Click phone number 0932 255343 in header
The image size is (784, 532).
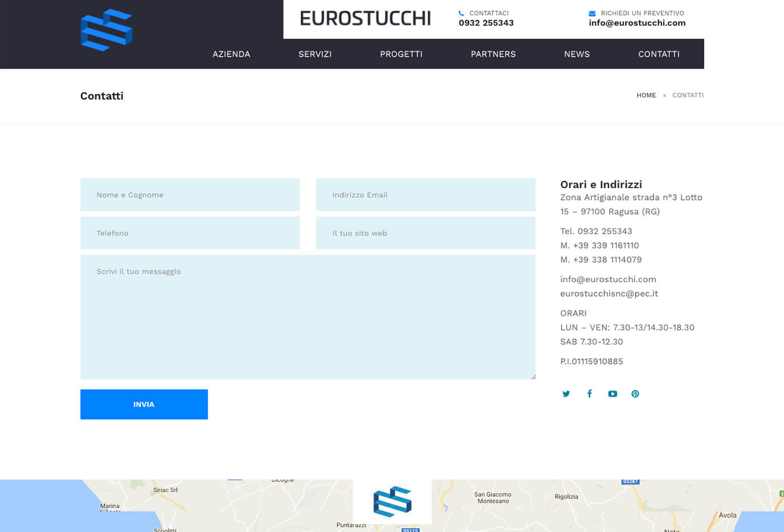pyautogui.click(x=486, y=23)
